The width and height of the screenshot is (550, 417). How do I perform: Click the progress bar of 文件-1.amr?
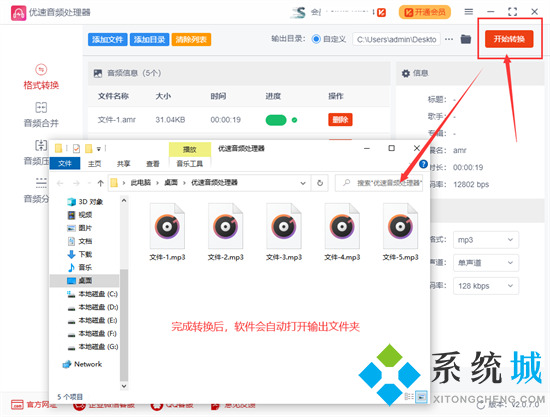[276, 120]
